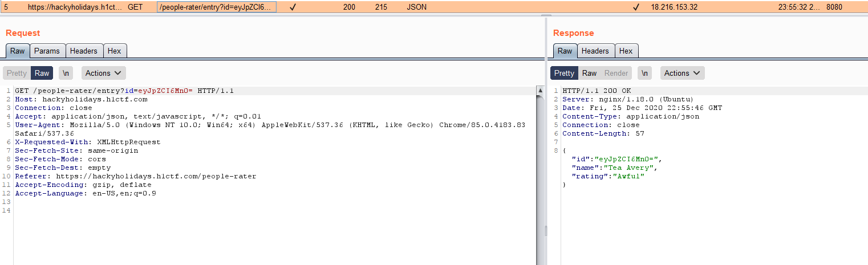Switch request view to Pretty mode
Image resolution: width=868 pixels, height=265 pixels.
tap(17, 73)
